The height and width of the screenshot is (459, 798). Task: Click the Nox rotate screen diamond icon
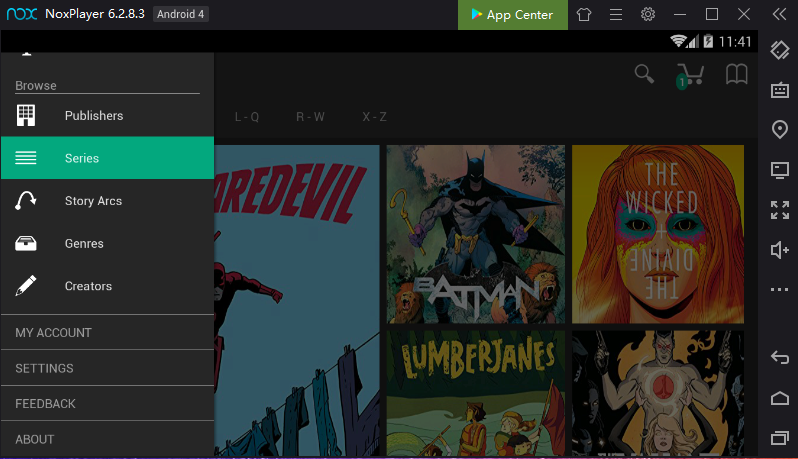tap(779, 50)
